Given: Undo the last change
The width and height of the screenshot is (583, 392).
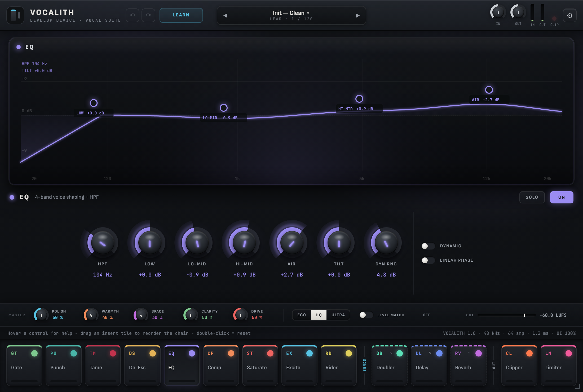Looking at the screenshot, I should pyautogui.click(x=132, y=15).
